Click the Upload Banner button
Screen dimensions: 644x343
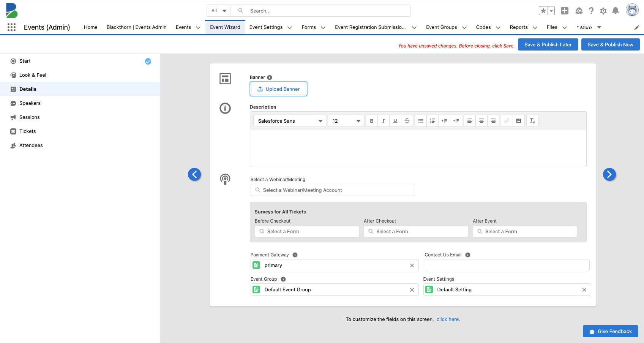(278, 89)
